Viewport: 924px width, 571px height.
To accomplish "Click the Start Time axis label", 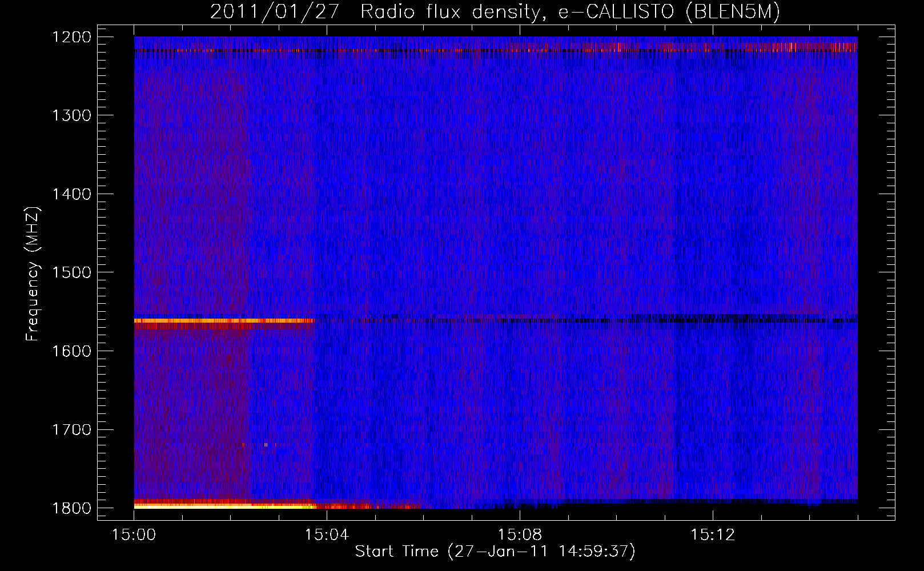I will [495, 552].
